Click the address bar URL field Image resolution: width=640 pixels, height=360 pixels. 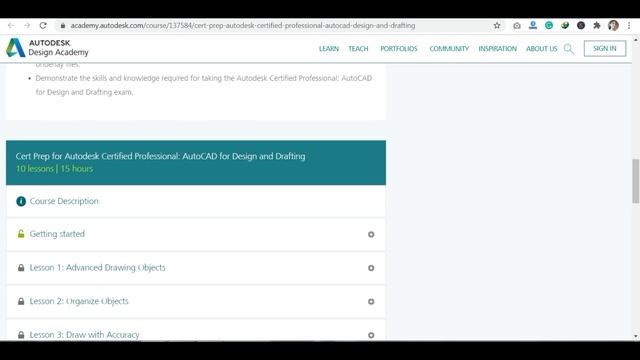[x=243, y=25]
